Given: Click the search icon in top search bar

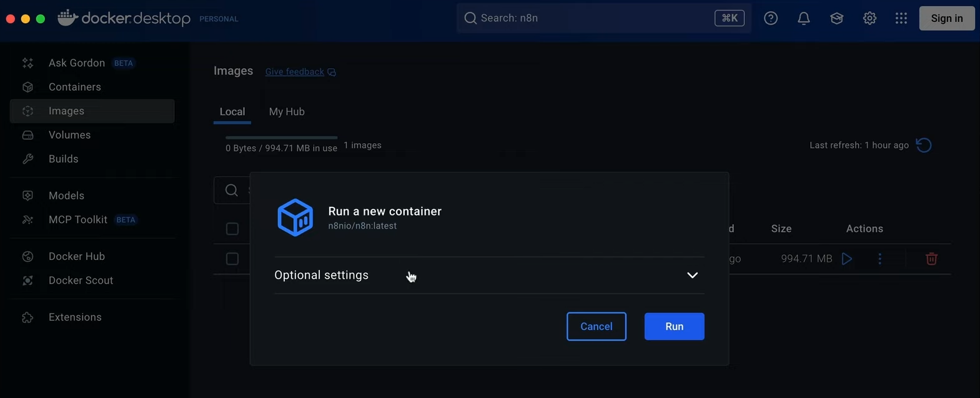Looking at the screenshot, I should click(x=470, y=18).
